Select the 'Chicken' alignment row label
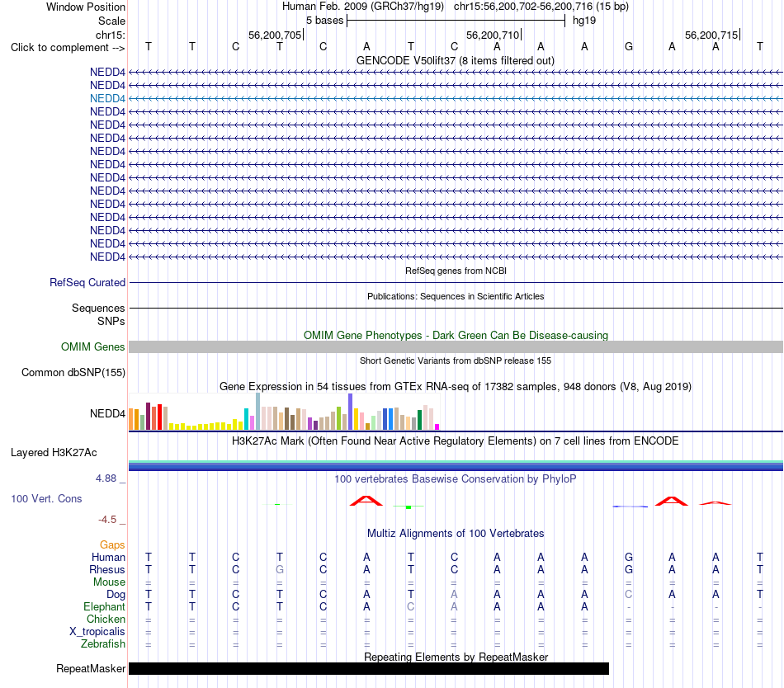The height and width of the screenshot is (688, 784). coord(106,619)
